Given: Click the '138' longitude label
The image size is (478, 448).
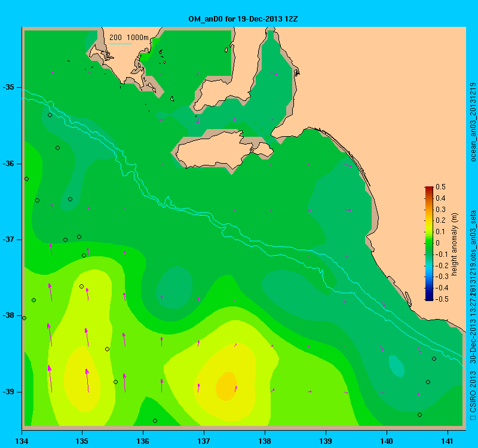Looking at the screenshot, I should 265,441.
